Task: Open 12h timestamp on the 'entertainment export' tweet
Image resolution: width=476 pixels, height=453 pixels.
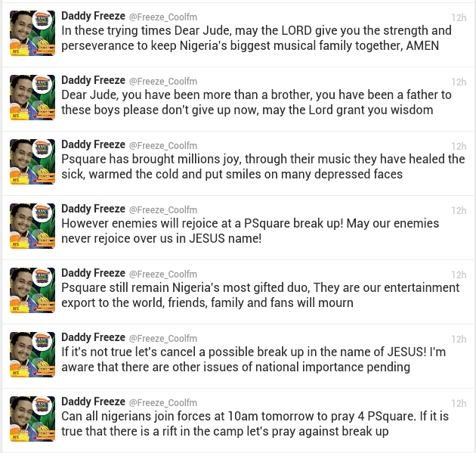Action: 459,275
